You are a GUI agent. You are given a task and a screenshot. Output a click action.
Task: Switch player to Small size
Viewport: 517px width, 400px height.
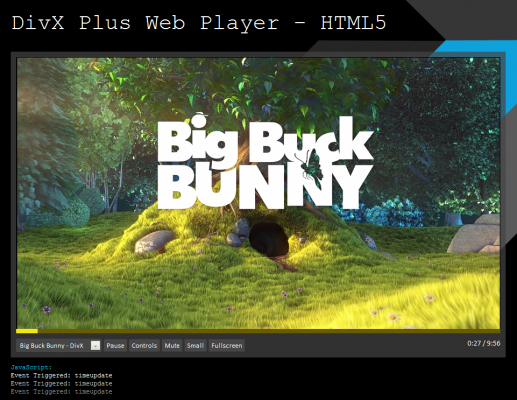click(195, 346)
